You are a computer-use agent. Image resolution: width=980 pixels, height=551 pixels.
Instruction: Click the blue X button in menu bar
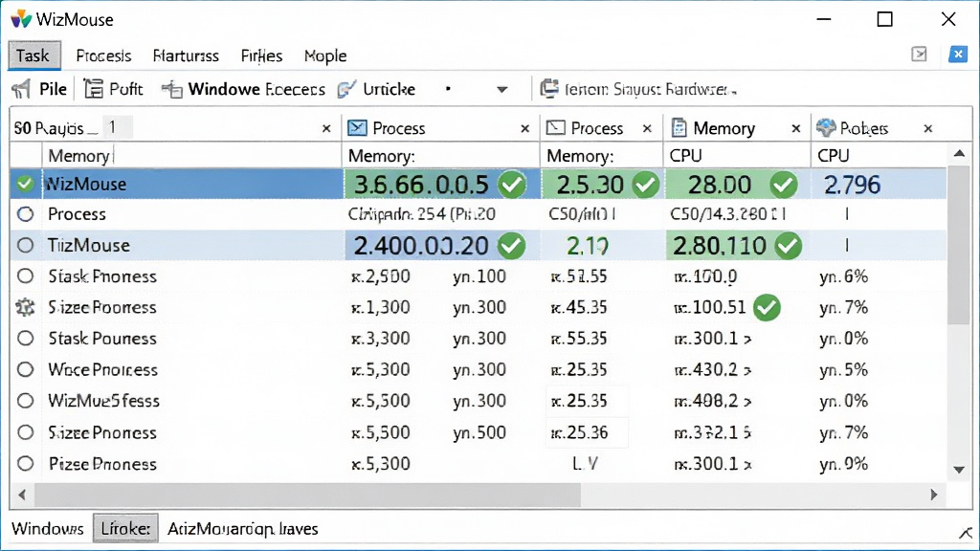pos(957,55)
